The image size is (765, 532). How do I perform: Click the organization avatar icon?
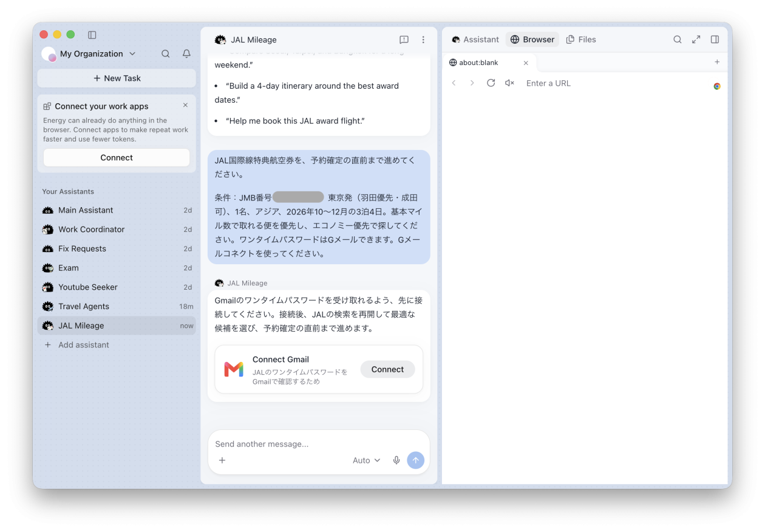pos(49,54)
